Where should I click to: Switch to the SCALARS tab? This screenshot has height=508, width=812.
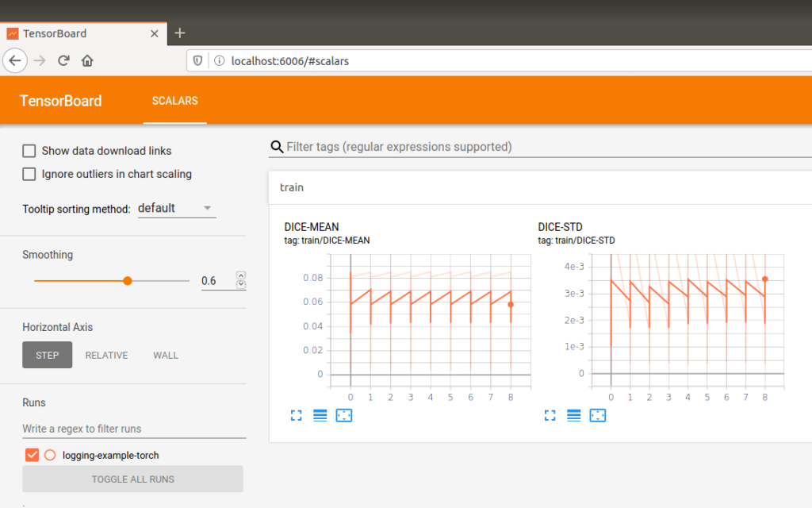tap(175, 101)
